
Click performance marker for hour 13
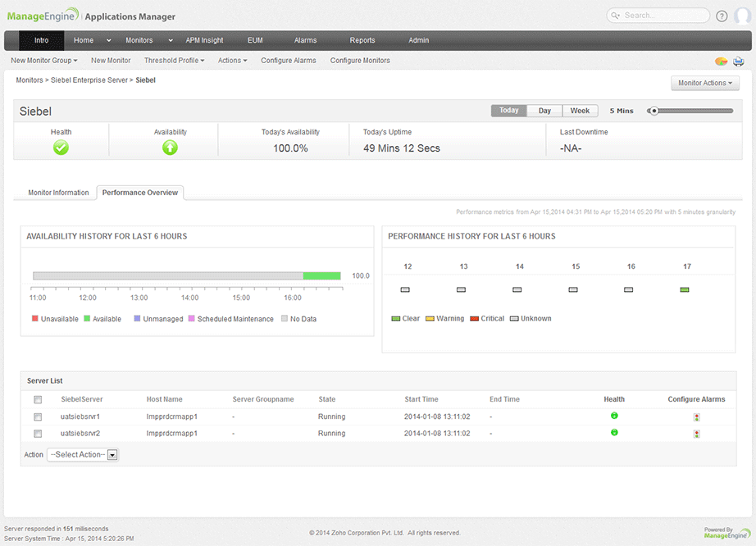461,289
